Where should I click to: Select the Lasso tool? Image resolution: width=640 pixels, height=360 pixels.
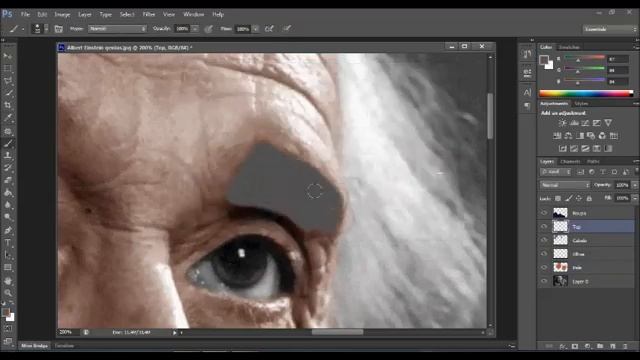pyautogui.click(x=8, y=81)
